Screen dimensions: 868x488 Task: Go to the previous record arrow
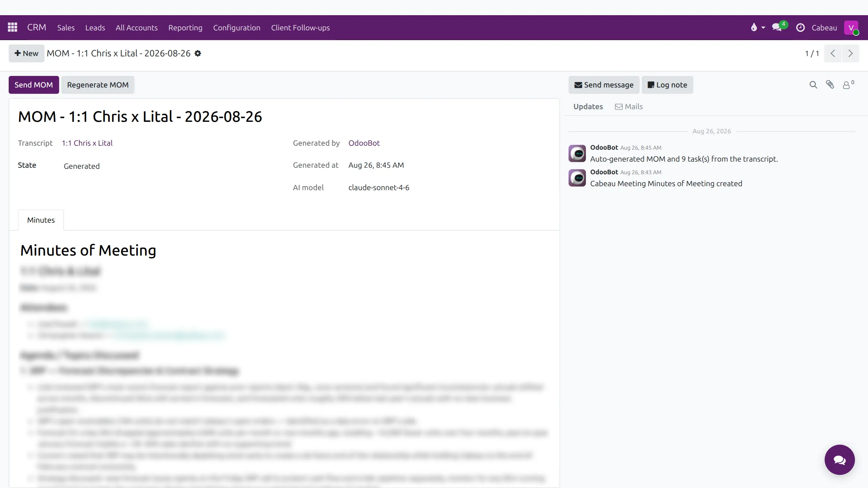click(x=833, y=53)
